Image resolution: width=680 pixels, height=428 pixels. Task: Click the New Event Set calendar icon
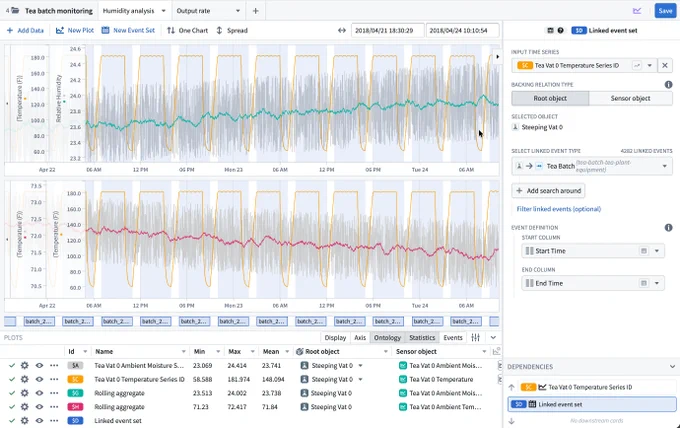point(105,30)
